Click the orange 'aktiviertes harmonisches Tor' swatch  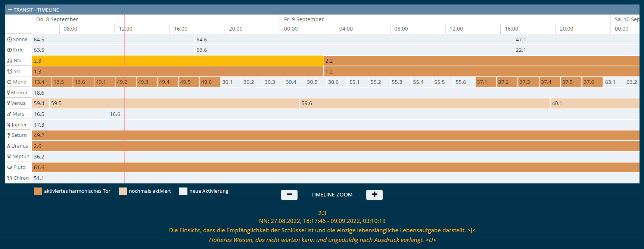point(38,191)
